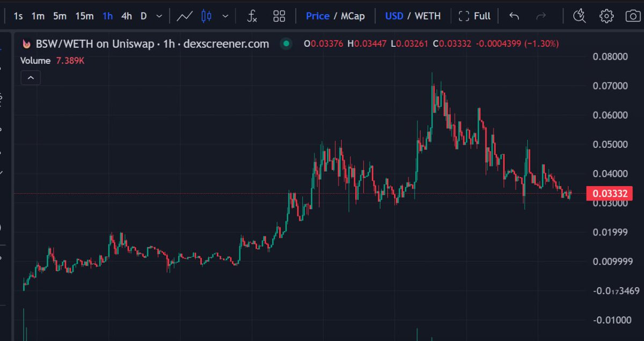
Task: Take a chart snapshot with camera icon
Action: point(632,16)
